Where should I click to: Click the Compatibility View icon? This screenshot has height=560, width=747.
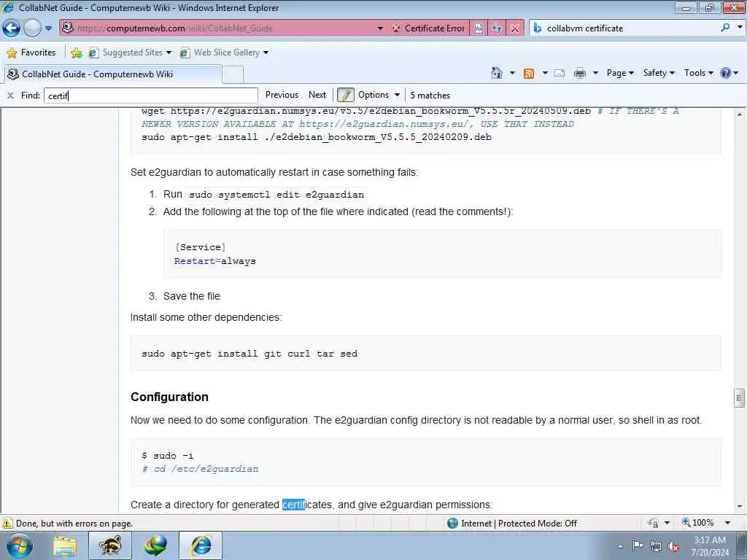tap(479, 28)
